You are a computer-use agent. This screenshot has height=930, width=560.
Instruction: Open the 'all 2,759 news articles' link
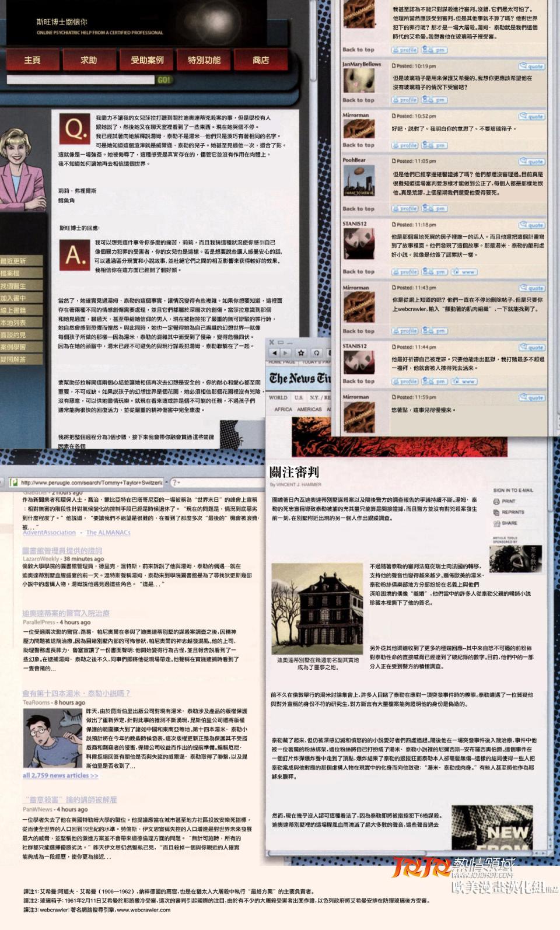[x=60, y=775]
